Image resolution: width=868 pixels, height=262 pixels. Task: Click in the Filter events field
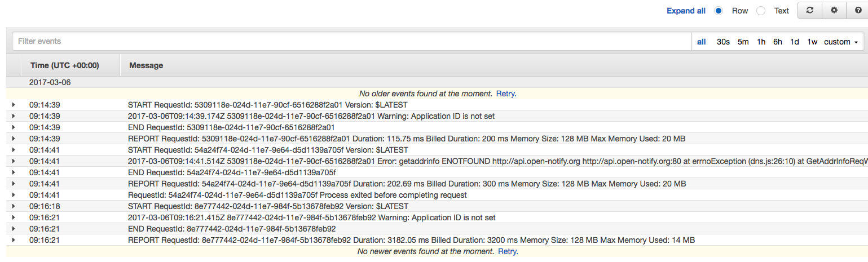pyautogui.click(x=350, y=42)
